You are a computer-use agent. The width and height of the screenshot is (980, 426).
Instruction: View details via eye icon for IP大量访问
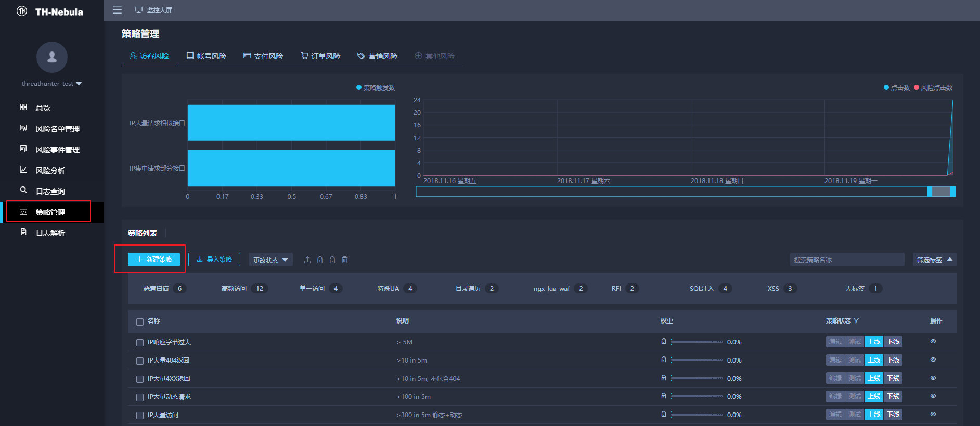coord(933,414)
